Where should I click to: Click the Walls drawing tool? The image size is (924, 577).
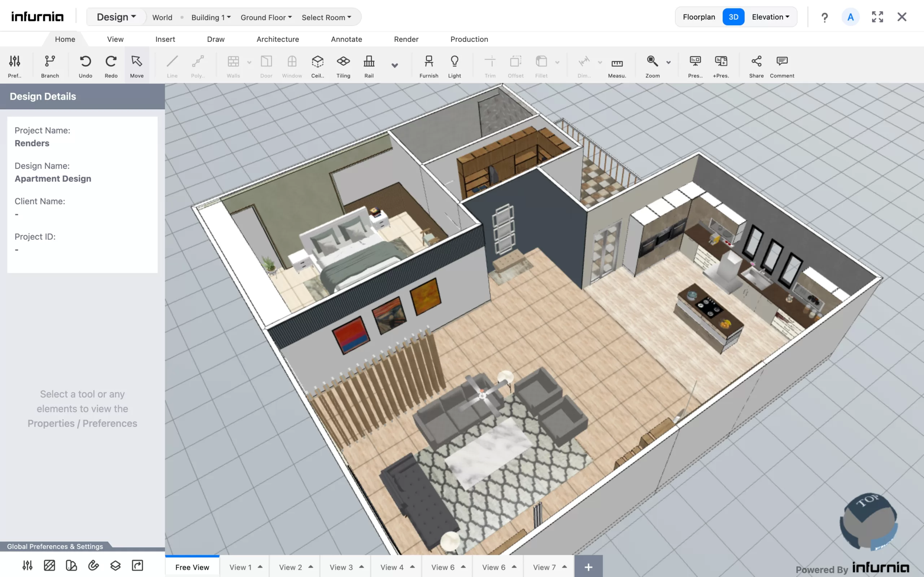(x=233, y=65)
